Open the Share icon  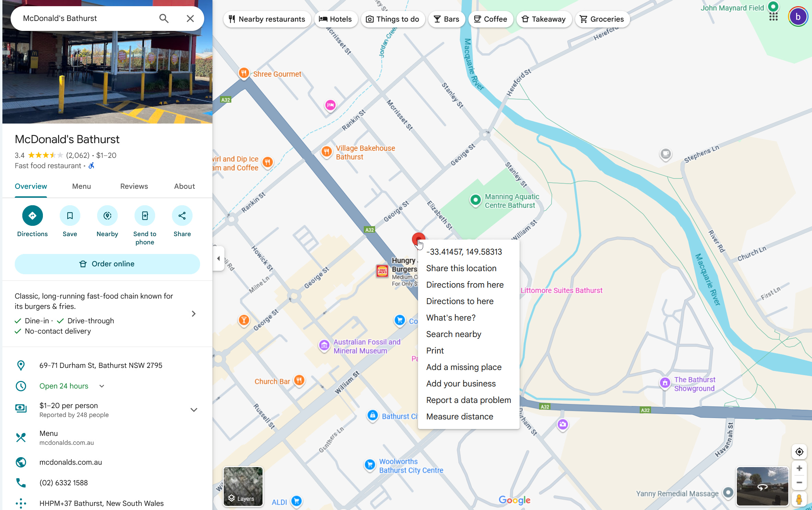pyautogui.click(x=182, y=216)
